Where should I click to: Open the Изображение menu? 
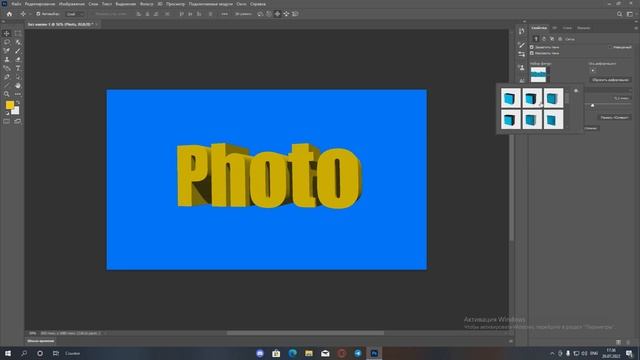pos(72,4)
